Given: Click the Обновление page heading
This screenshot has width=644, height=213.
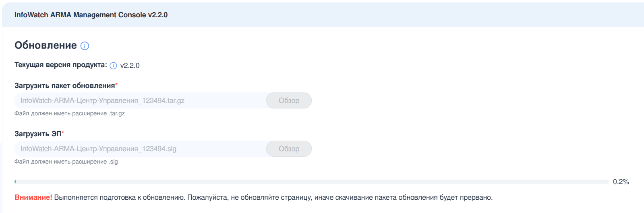Looking at the screenshot, I should point(46,45).
